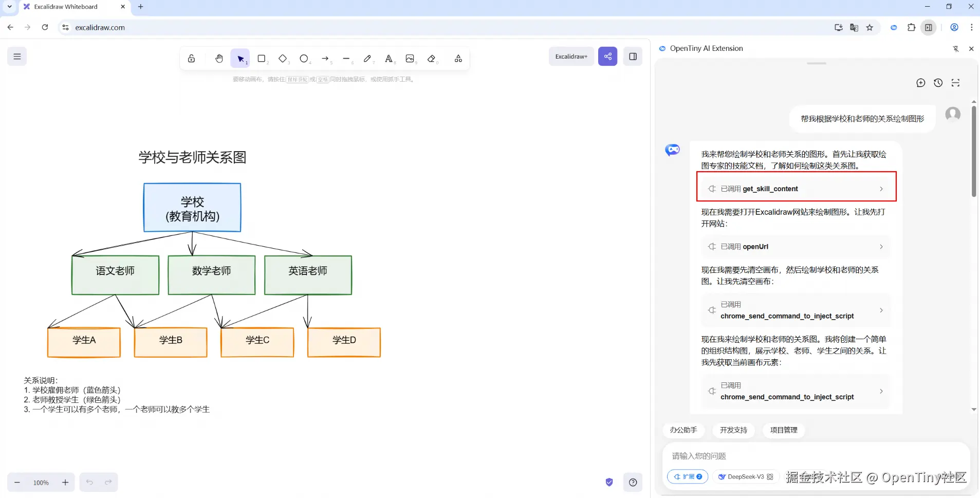
Task: Select the 学生B orange box
Action: pyautogui.click(x=171, y=342)
